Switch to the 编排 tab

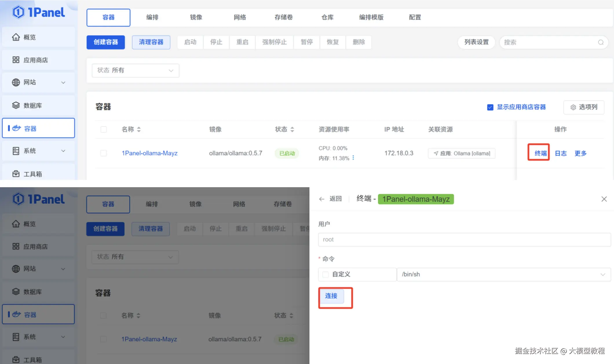tap(152, 17)
